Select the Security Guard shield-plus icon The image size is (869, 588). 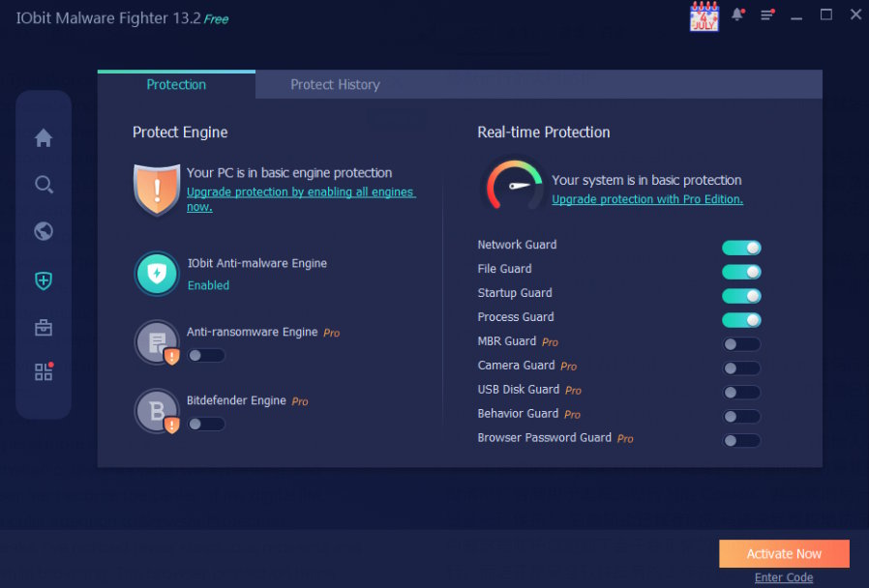tap(44, 280)
